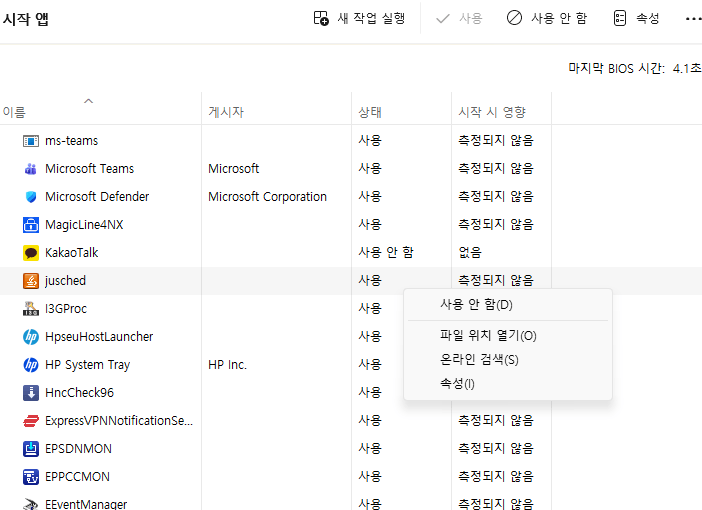
Task: Select the HP System Tray icon
Action: point(30,365)
